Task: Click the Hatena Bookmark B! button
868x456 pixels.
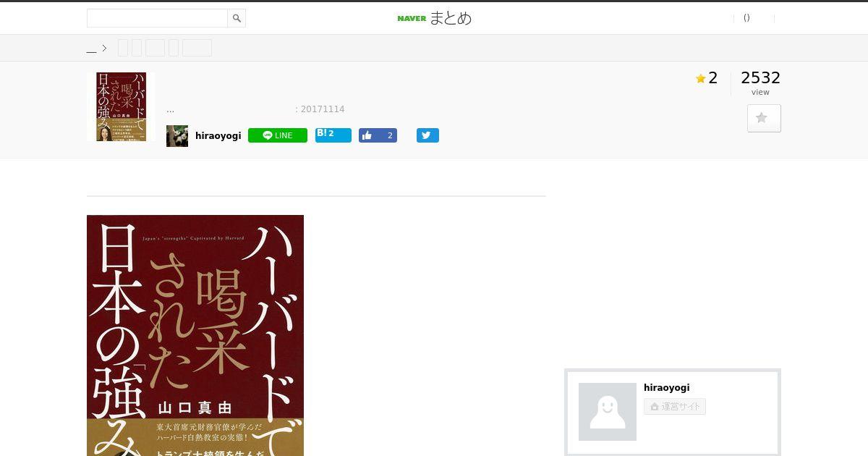Action: (x=333, y=135)
